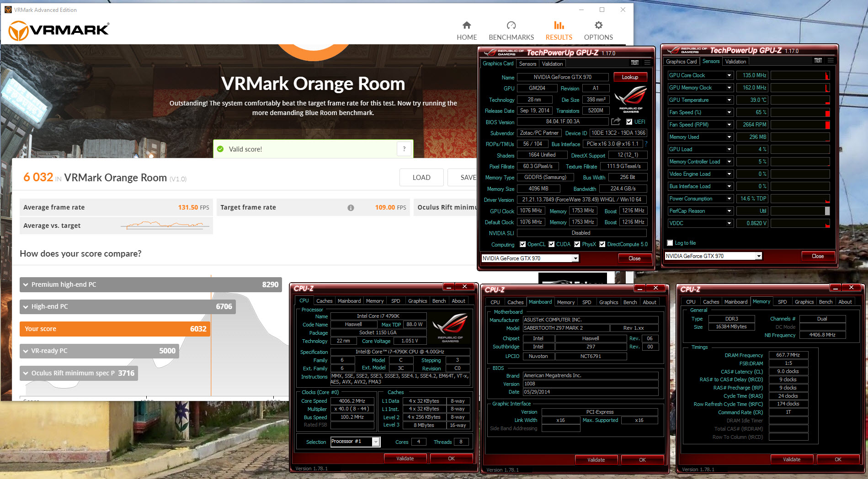Click the VRMark title bar app icon
Viewport: 868px width, 479px height.
point(8,10)
